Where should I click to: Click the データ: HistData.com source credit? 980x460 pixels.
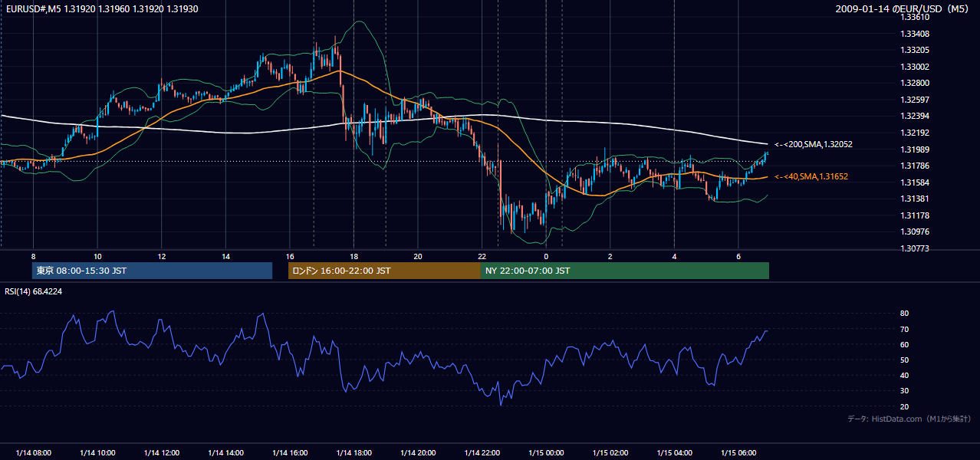(909, 419)
